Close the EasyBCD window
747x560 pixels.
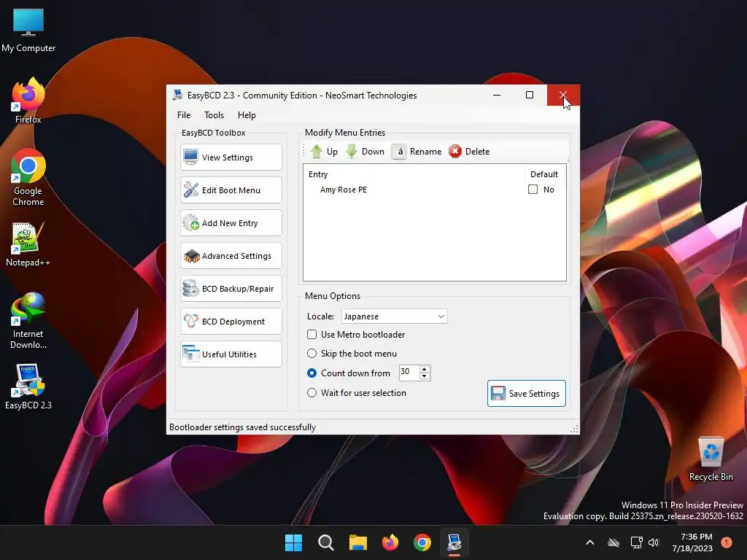(x=563, y=95)
